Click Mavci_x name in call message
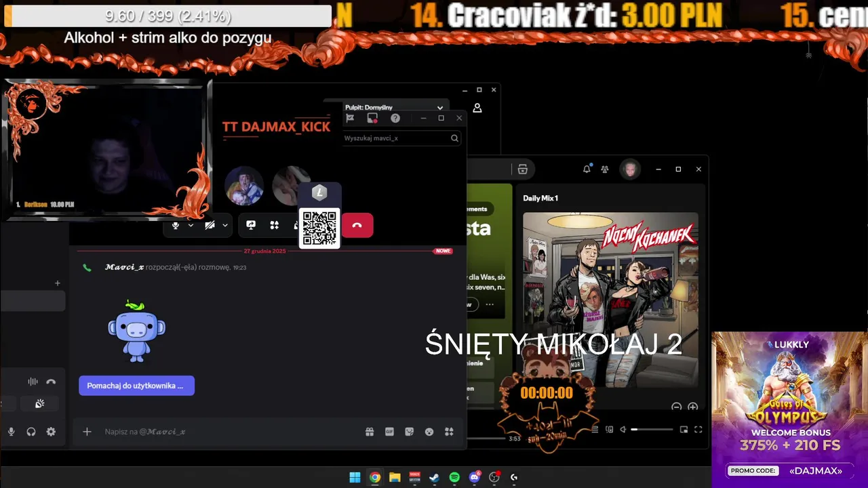Image resolution: width=868 pixels, height=488 pixels. (124, 267)
